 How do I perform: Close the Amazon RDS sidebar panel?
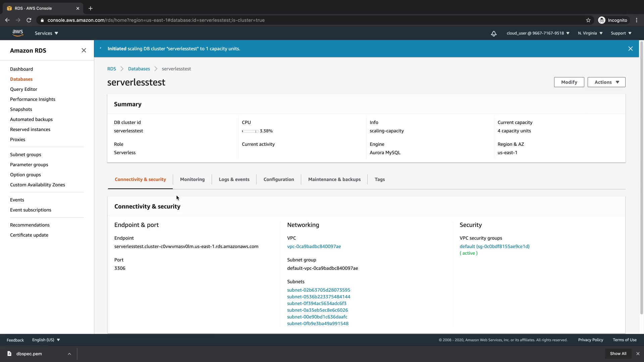pos(84,50)
